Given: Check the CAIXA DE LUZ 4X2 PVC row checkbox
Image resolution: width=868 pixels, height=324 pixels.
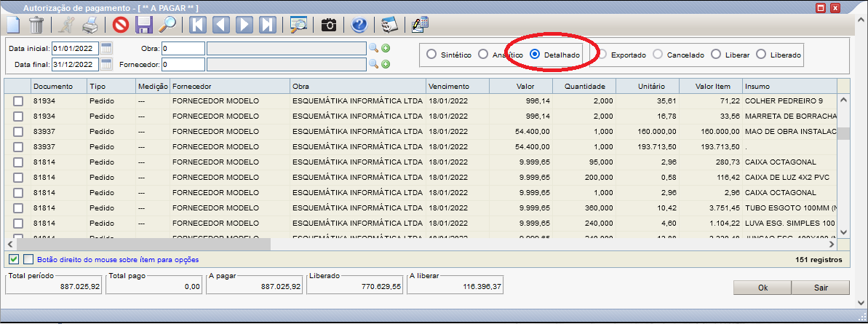Looking at the screenshot, I should 18,177.
